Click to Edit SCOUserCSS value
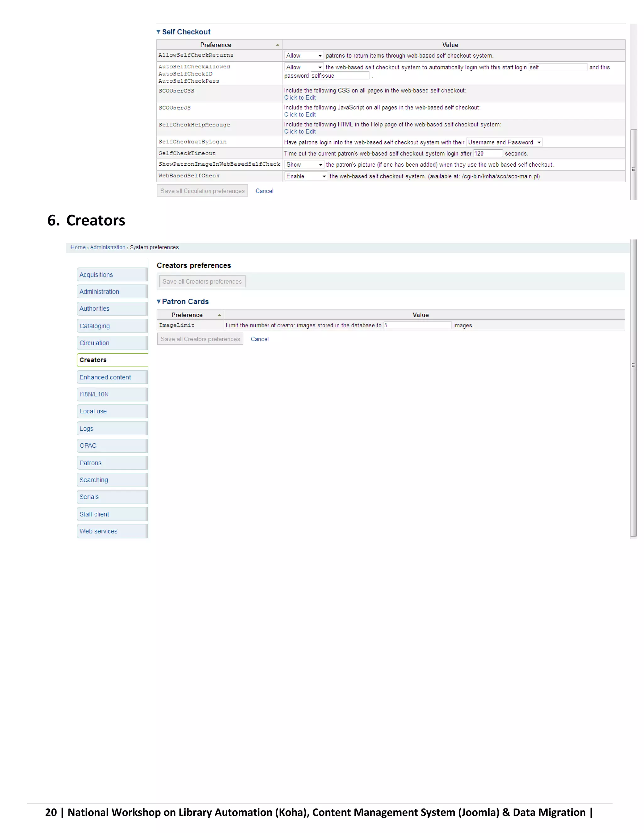This screenshot has width=644, height=833. (299, 98)
